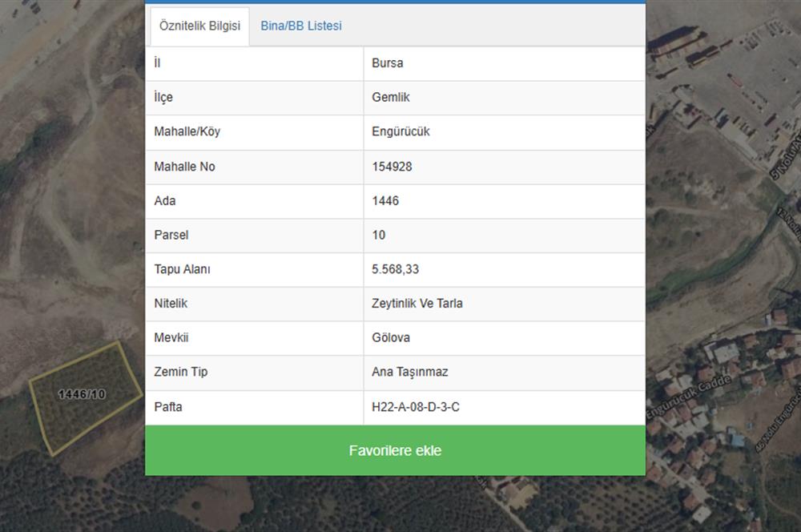This screenshot has height=532, width=801.
Task: Click the Bursa value in İl row
Action: point(388,63)
